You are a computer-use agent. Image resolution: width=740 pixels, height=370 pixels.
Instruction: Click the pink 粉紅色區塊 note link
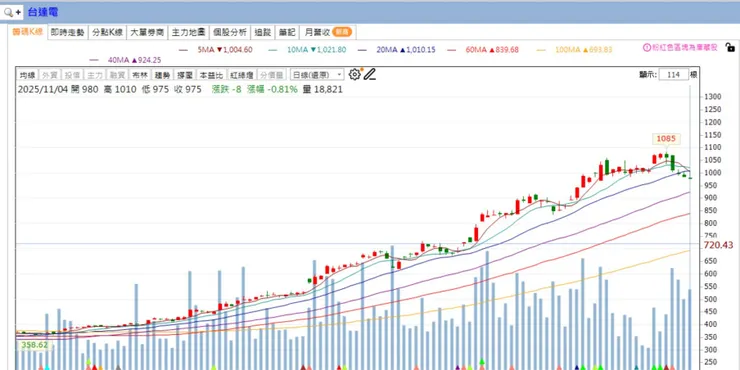coord(684,47)
